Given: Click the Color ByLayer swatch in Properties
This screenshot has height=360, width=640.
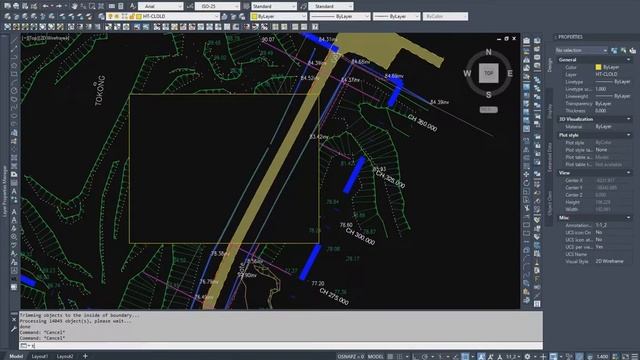Looking at the screenshot, I should (598, 67).
